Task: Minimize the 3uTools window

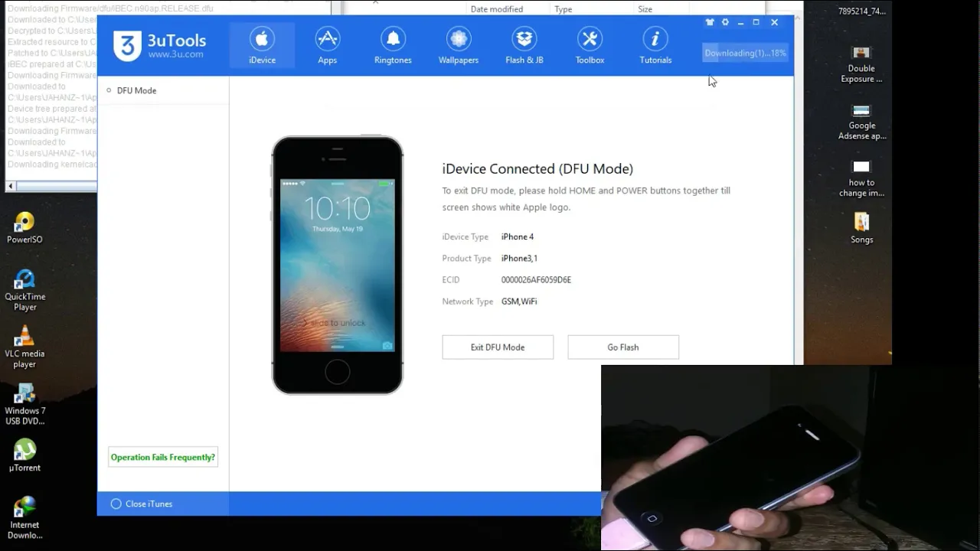Action: pyautogui.click(x=740, y=22)
